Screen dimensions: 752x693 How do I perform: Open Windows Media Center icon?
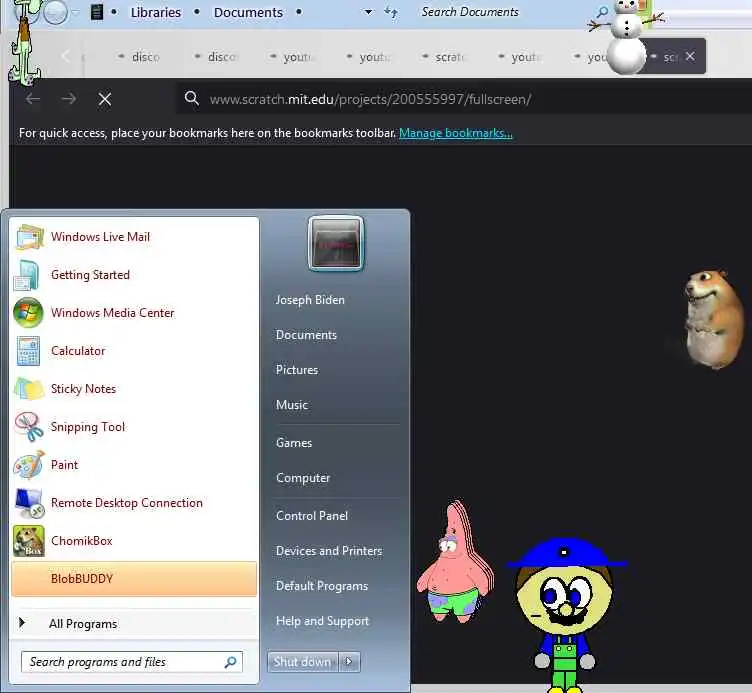pyautogui.click(x=28, y=313)
